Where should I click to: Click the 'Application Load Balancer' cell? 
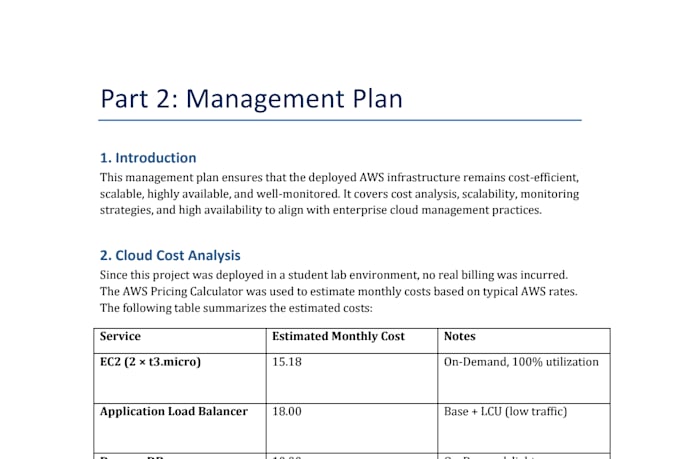click(180, 428)
